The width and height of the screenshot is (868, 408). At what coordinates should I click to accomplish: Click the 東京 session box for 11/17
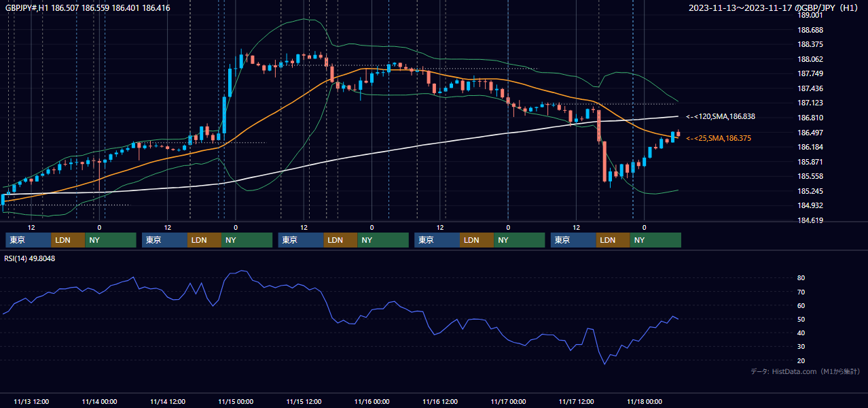[574, 240]
